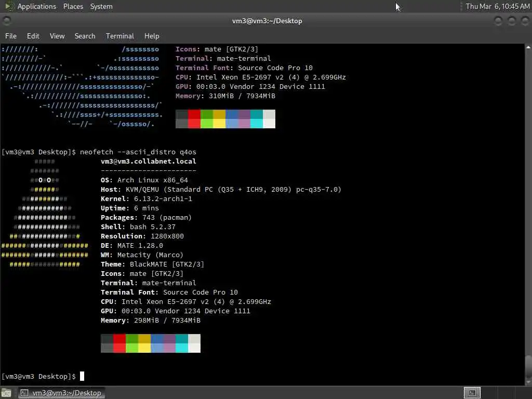Click the 'Packages: 743 (pacman)' line

point(146,218)
